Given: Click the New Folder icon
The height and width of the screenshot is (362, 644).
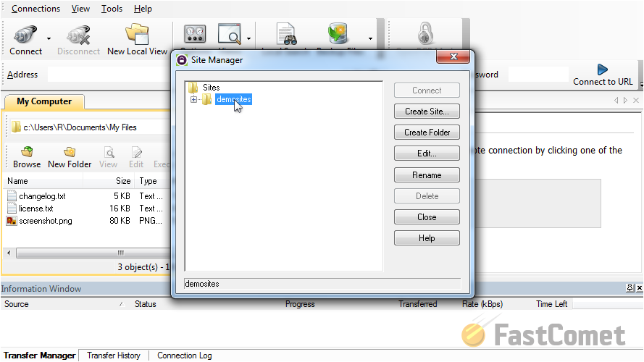Looking at the screenshot, I should (x=70, y=153).
